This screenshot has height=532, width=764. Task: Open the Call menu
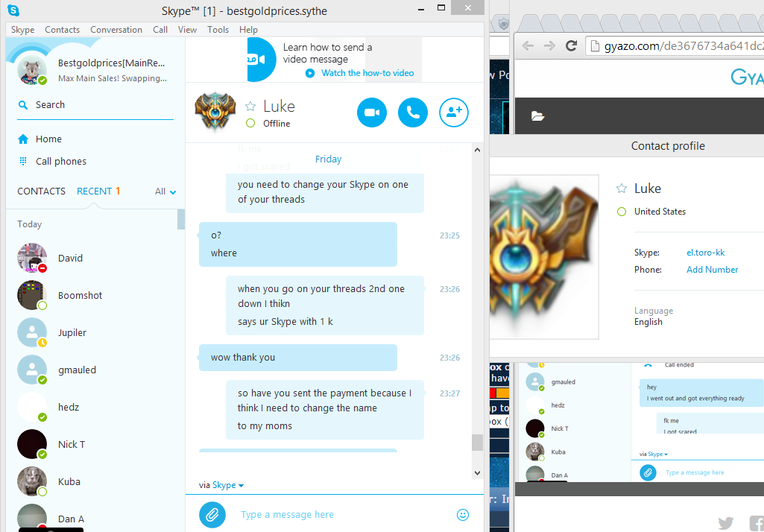(160, 30)
